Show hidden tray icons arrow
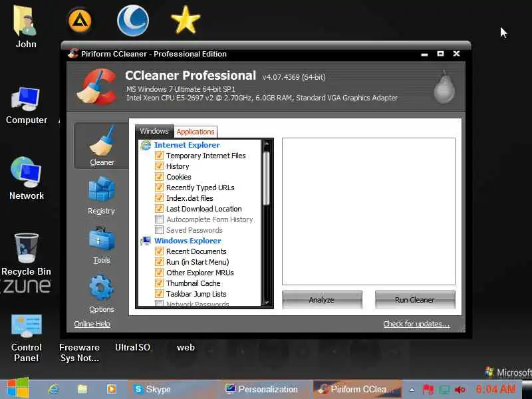The width and height of the screenshot is (532, 399). (412, 390)
